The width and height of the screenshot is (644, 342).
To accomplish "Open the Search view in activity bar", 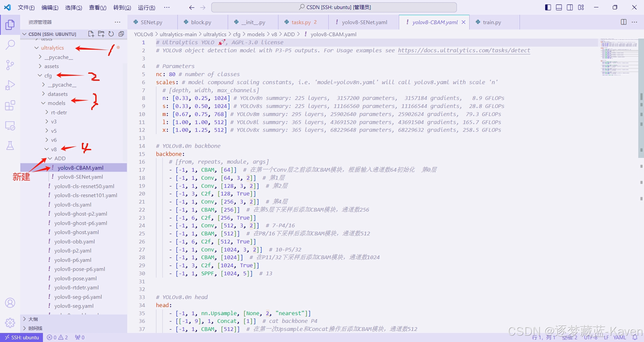I will (x=10, y=45).
